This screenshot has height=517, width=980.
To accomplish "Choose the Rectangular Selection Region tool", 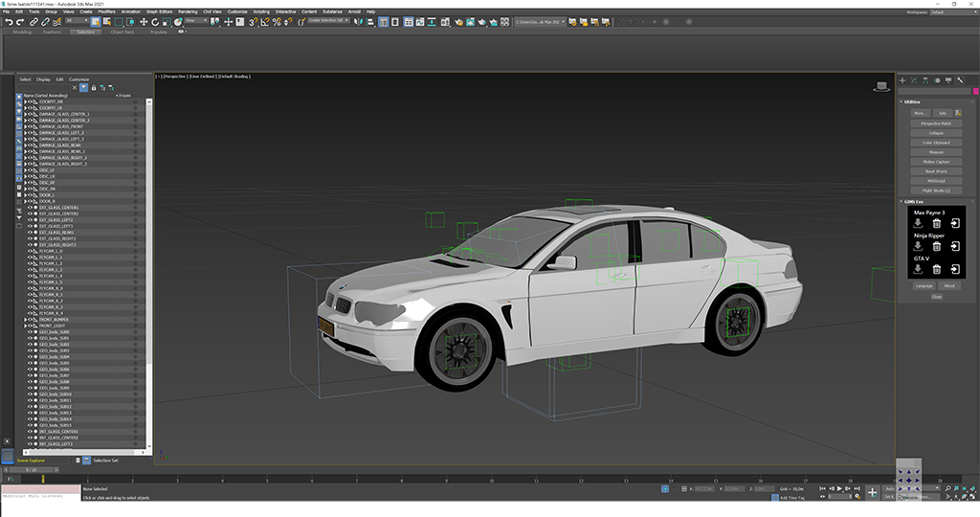I will click(118, 22).
